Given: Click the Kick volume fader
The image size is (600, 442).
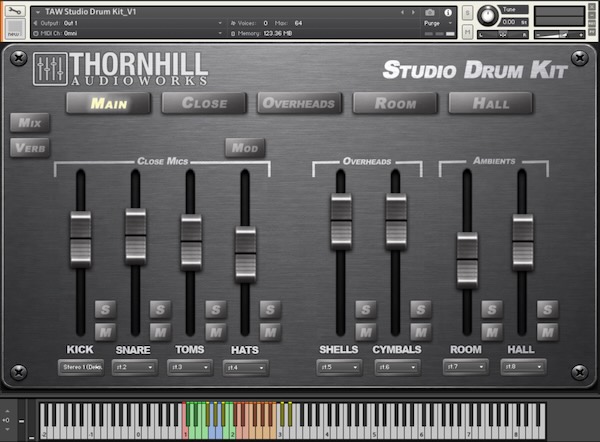Looking at the screenshot, I should (x=81, y=239).
